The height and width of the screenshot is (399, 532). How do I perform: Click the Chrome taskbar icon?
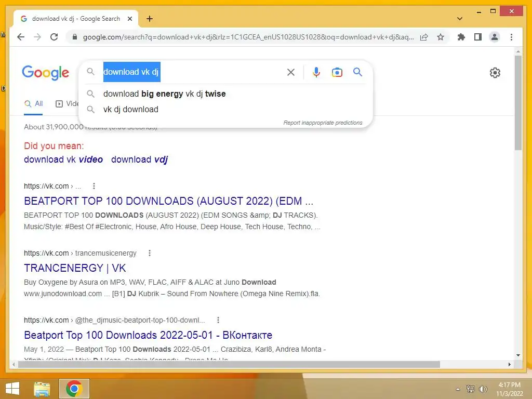click(x=74, y=389)
